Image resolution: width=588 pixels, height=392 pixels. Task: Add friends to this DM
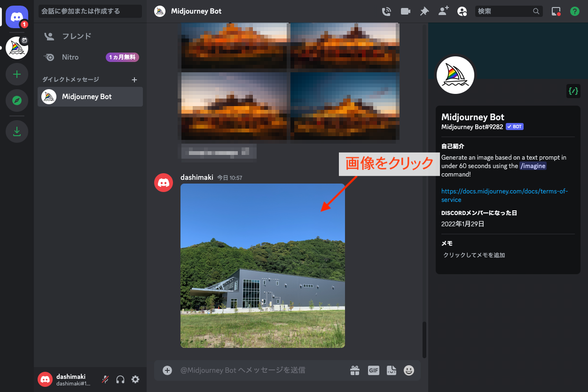point(443,11)
